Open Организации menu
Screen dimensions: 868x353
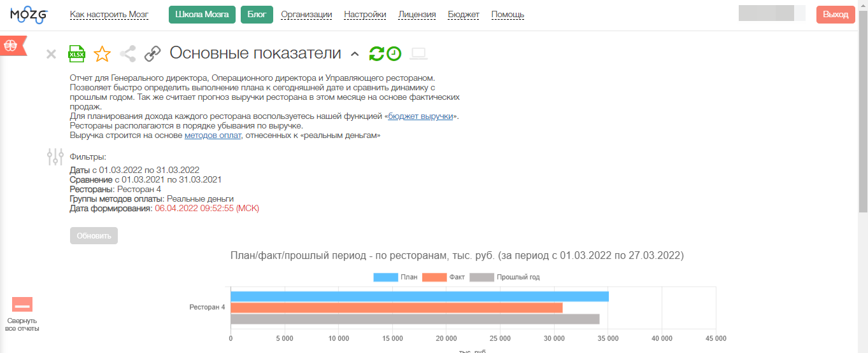306,15
